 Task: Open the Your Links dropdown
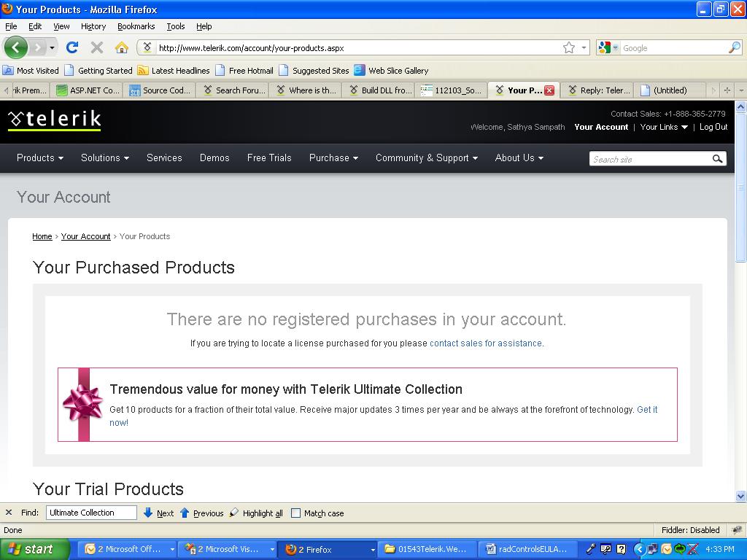click(664, 127)
